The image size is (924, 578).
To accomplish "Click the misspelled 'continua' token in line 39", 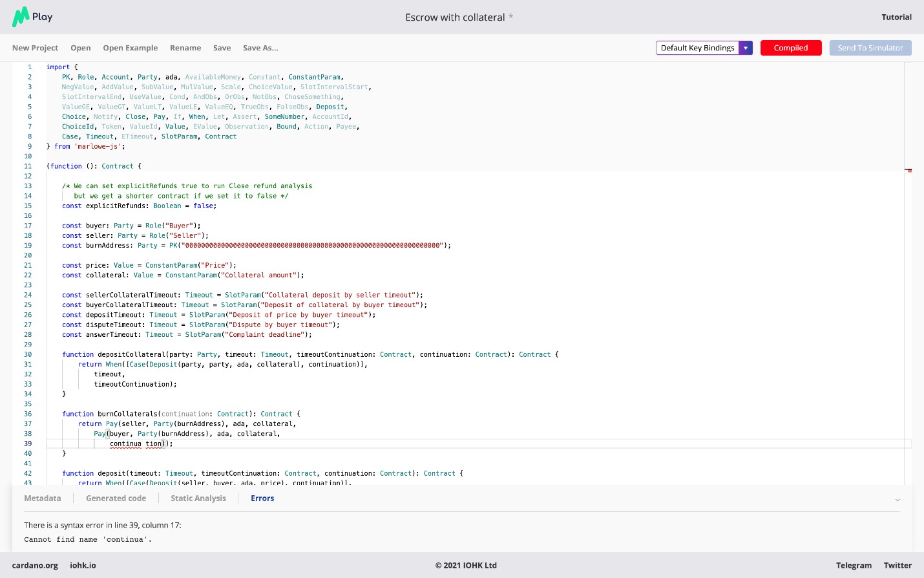I will click(125, 444).
